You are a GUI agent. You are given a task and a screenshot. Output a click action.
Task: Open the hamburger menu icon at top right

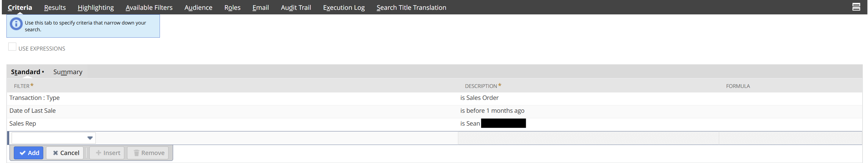pos(856,7)
